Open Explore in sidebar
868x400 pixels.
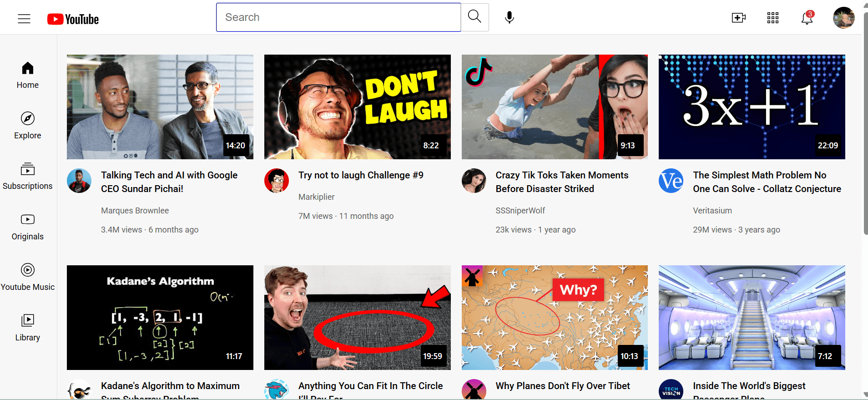click(28, 126)
